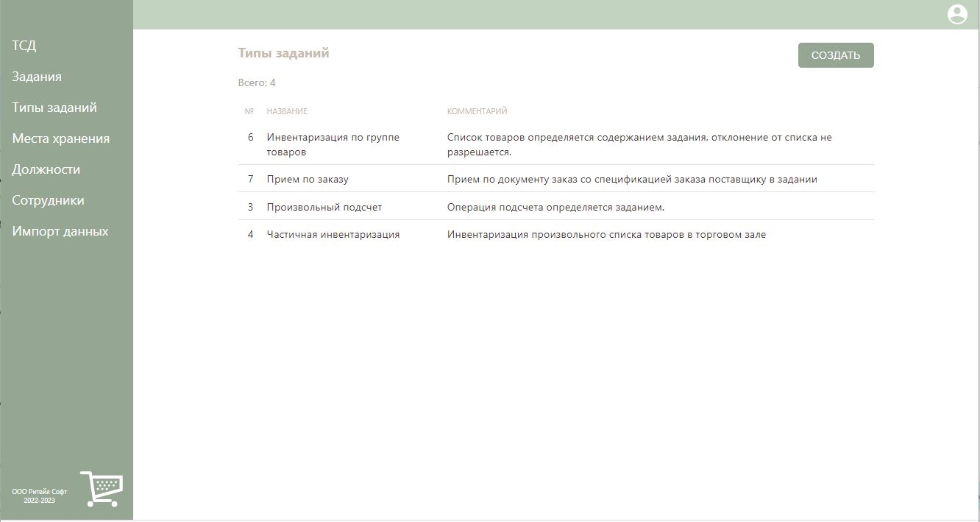Click comment about Инвентаризация произвольного списка
The image size is (980, 522).
(x=606, y=234)
